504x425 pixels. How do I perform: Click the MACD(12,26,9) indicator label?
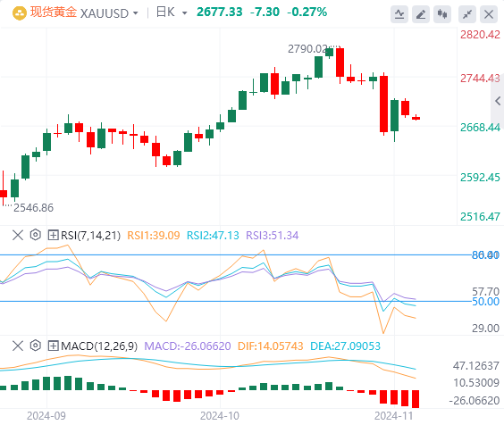99,346
